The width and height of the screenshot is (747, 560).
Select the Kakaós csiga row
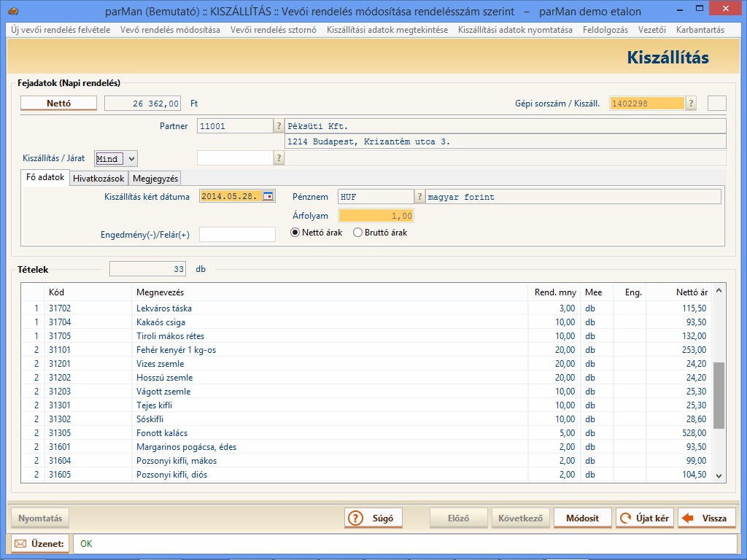[367, 322]
